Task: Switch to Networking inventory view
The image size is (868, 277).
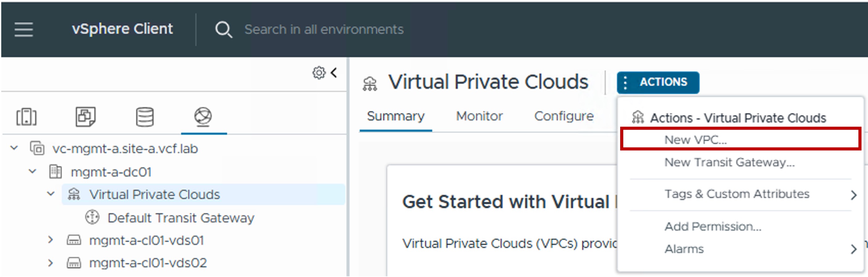Action: click(203, 117)
